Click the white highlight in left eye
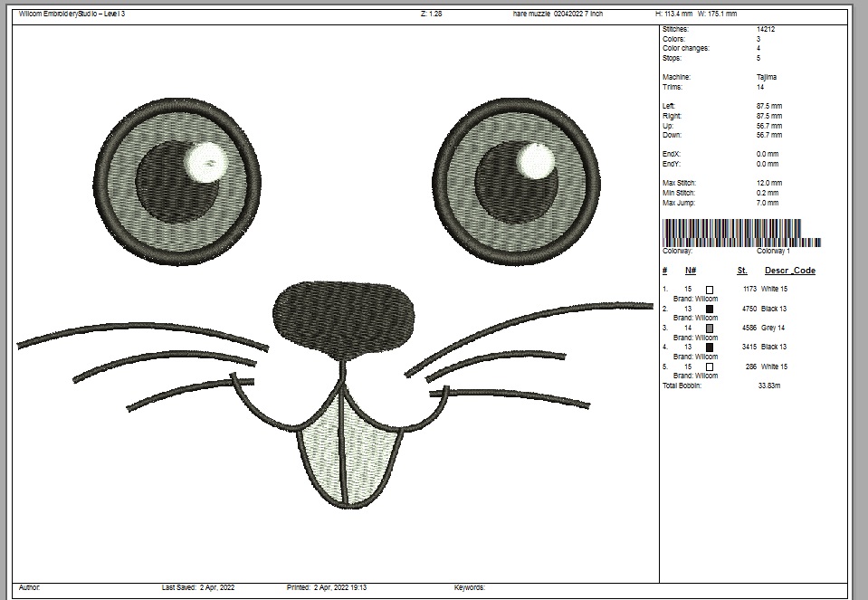The height and width of the screenshot is (600, 868). click(205, 161)
